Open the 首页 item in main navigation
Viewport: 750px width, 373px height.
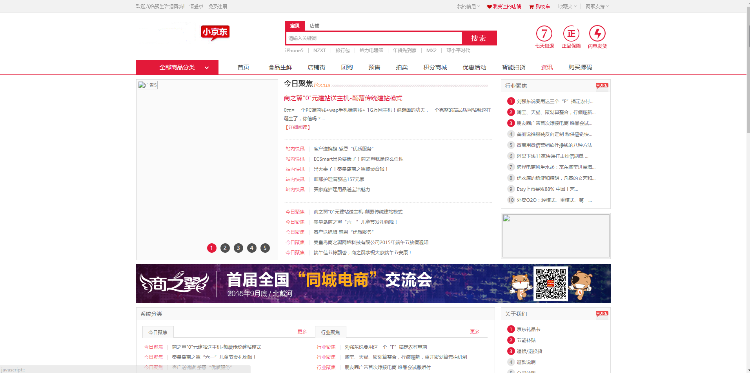pos(243,67)
